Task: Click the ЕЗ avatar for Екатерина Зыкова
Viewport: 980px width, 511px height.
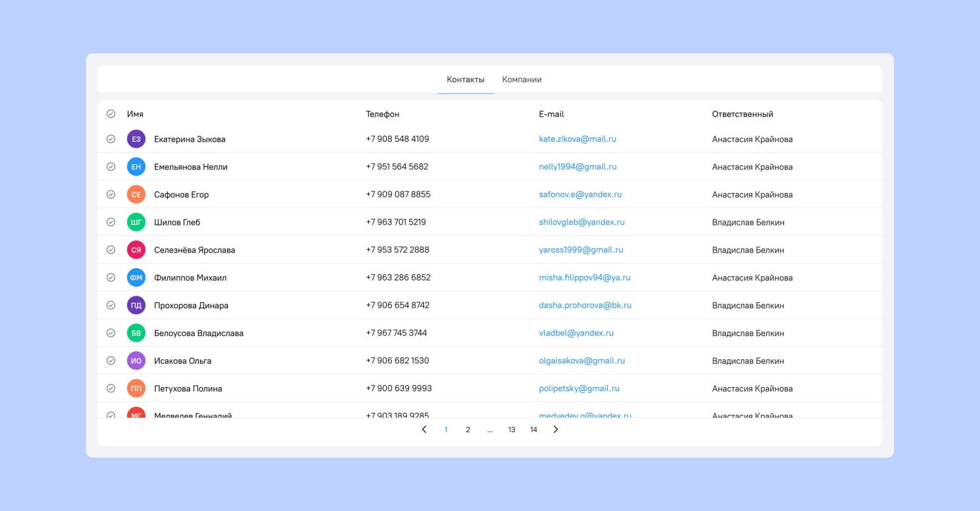Action: [136, 139]
